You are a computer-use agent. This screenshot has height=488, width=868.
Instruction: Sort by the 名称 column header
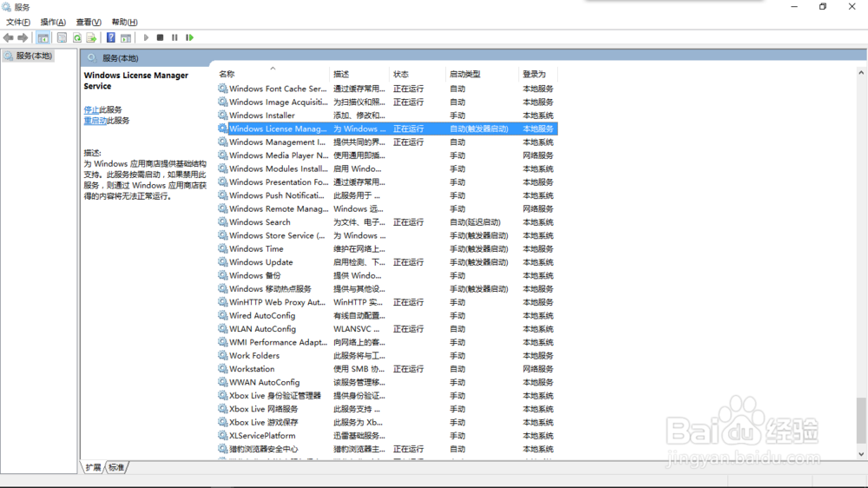coord(227,74)
